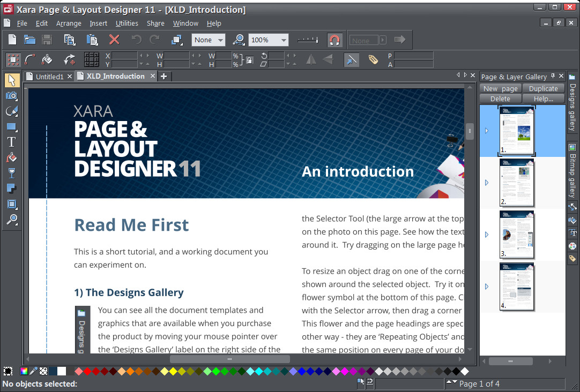Toggle the magnet snap button
The width and height of the screenshot is (580, 392).
pyautogui.click(x=334, y=40)
